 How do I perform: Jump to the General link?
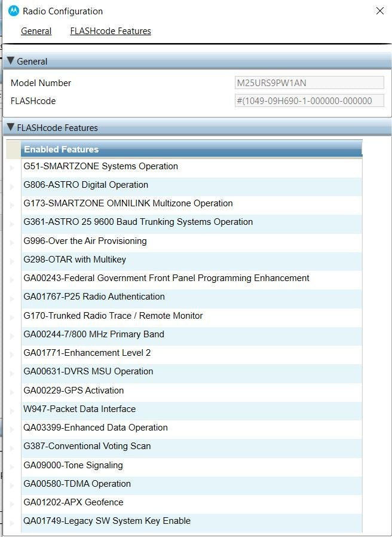[x=36, y=31]
